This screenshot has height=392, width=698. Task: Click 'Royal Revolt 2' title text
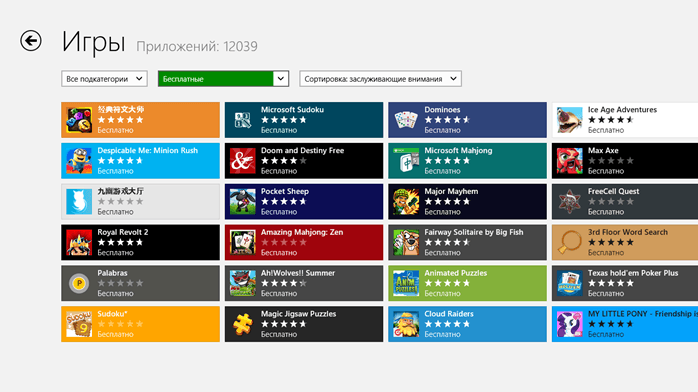(x=122, y=232)
